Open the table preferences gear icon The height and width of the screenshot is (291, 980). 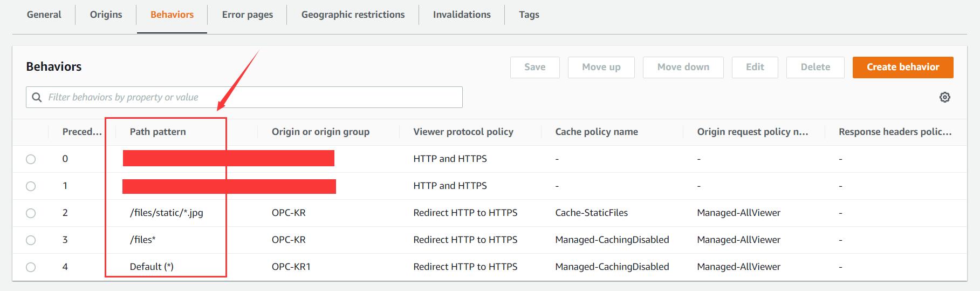pos(944,97)
